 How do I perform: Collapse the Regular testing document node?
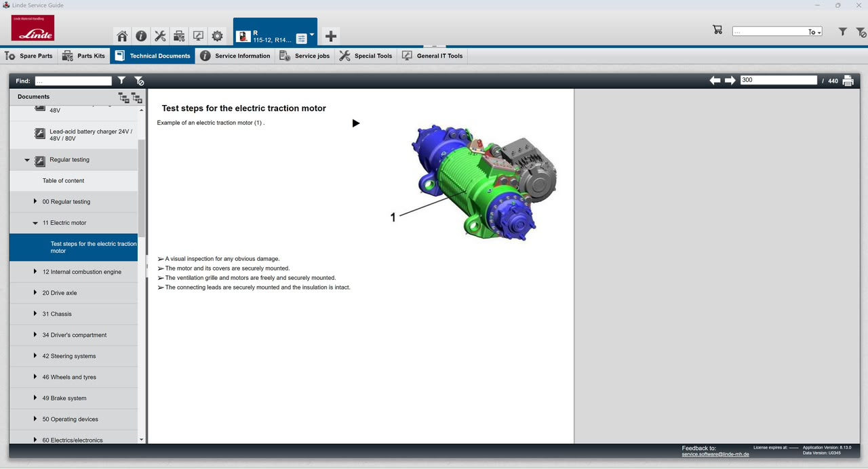27,161
